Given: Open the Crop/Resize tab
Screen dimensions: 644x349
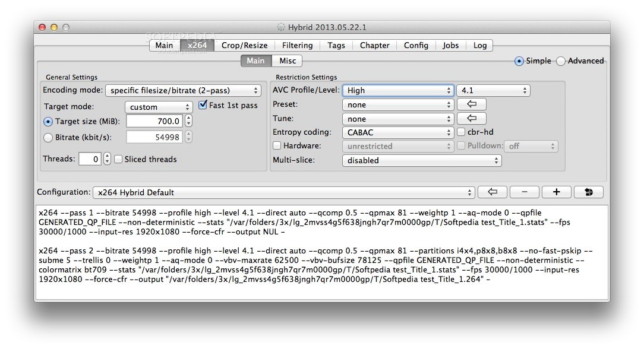Looking at the screenshot, I should [x=244, y=45].
